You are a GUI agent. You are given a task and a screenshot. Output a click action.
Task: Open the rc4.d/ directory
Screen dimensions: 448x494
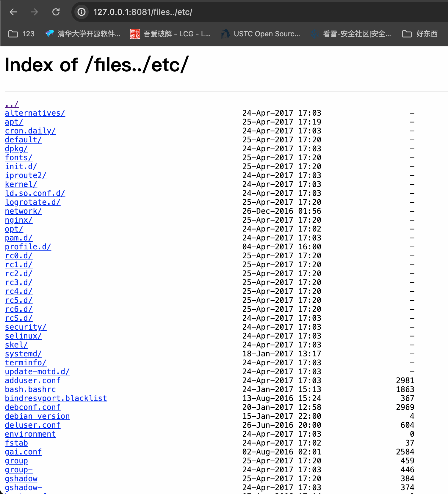19,291
